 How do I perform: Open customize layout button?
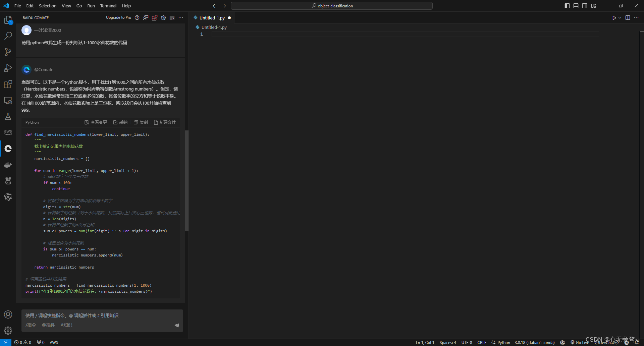[x=594, y=6]
